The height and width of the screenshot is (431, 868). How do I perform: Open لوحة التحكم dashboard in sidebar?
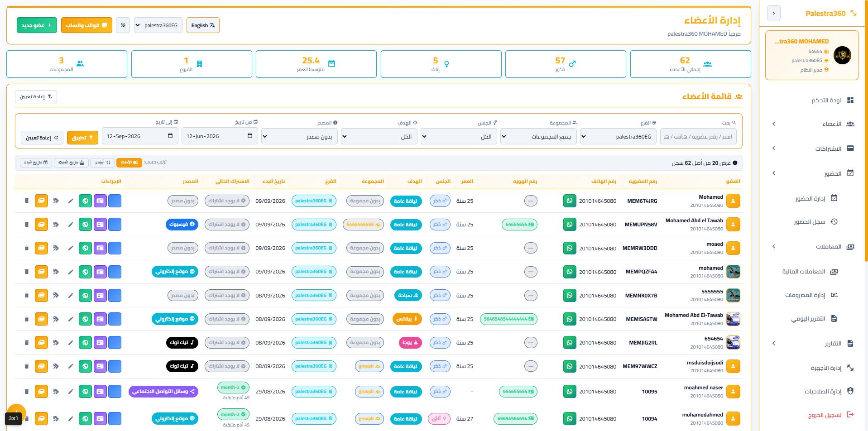point(832,100)
